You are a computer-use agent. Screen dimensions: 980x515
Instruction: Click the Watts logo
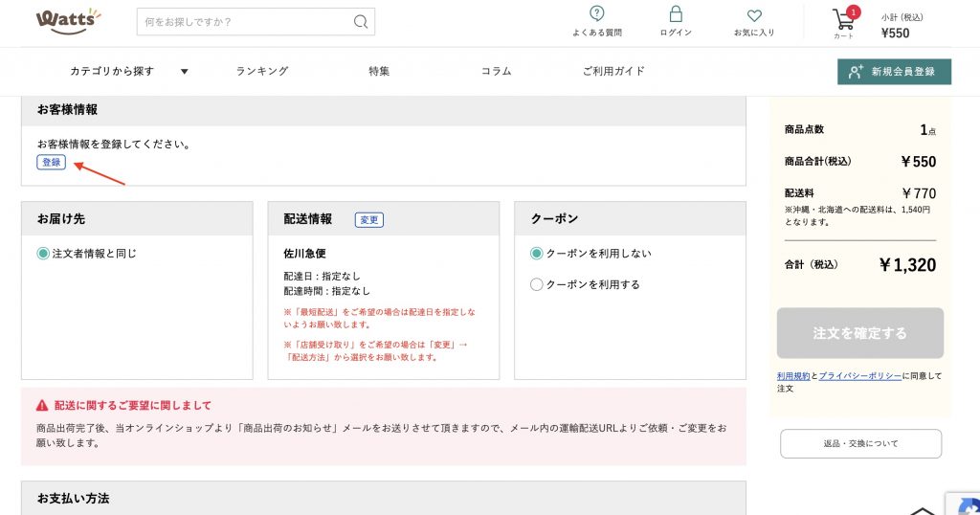[67, 20]
